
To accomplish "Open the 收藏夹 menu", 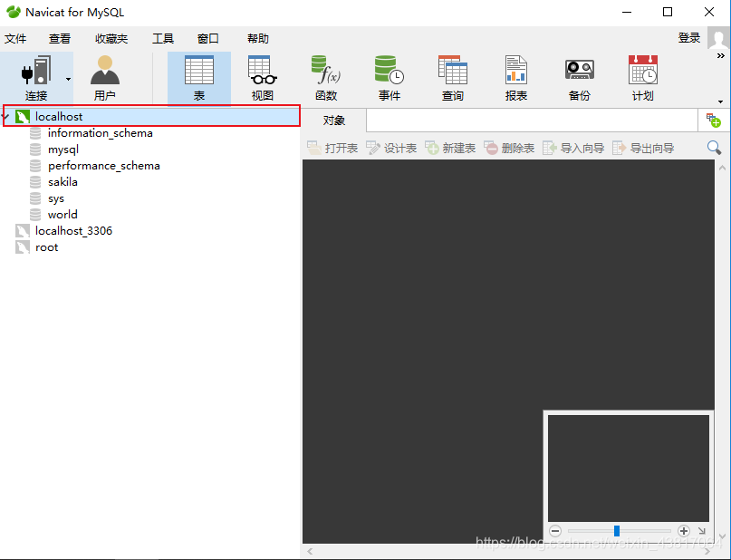I will (111, 39).
